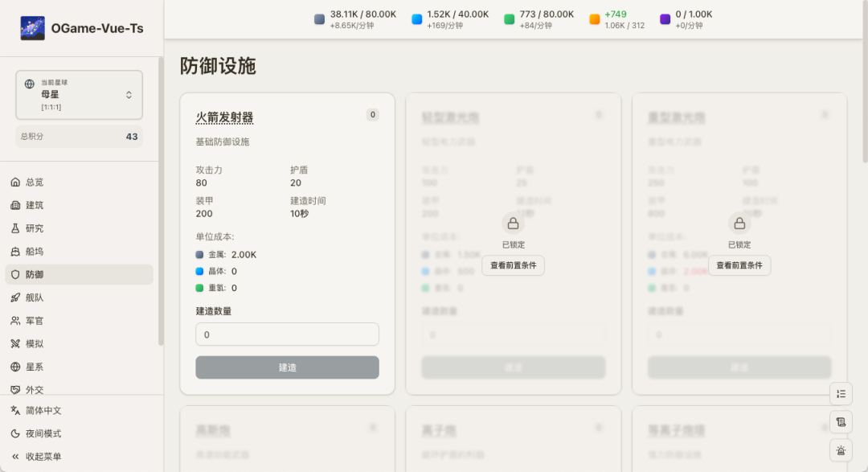Screen dimensions: 868x472
Task: Click the 模拟 crossed swords icon
Action: [x=15, y=343]
